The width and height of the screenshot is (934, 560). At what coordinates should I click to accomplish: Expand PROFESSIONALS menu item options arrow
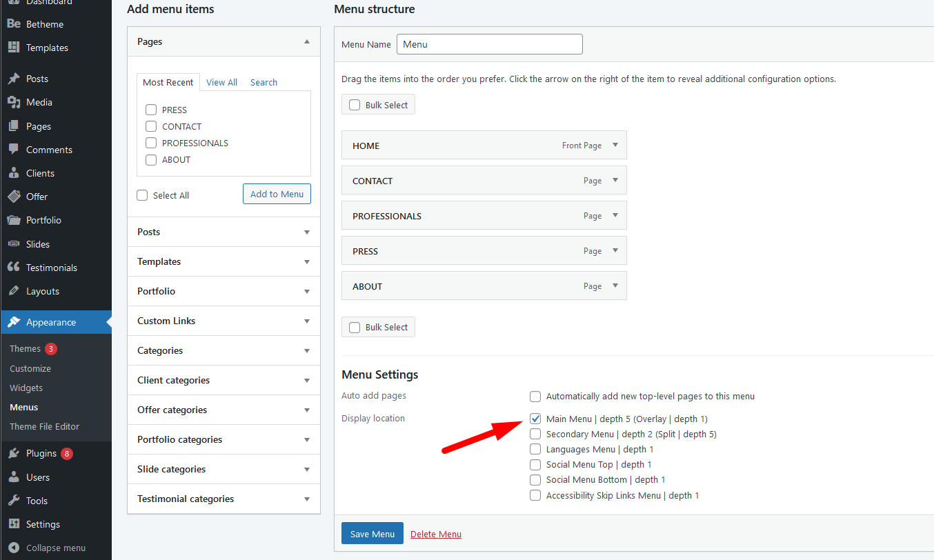pos(615,216)
